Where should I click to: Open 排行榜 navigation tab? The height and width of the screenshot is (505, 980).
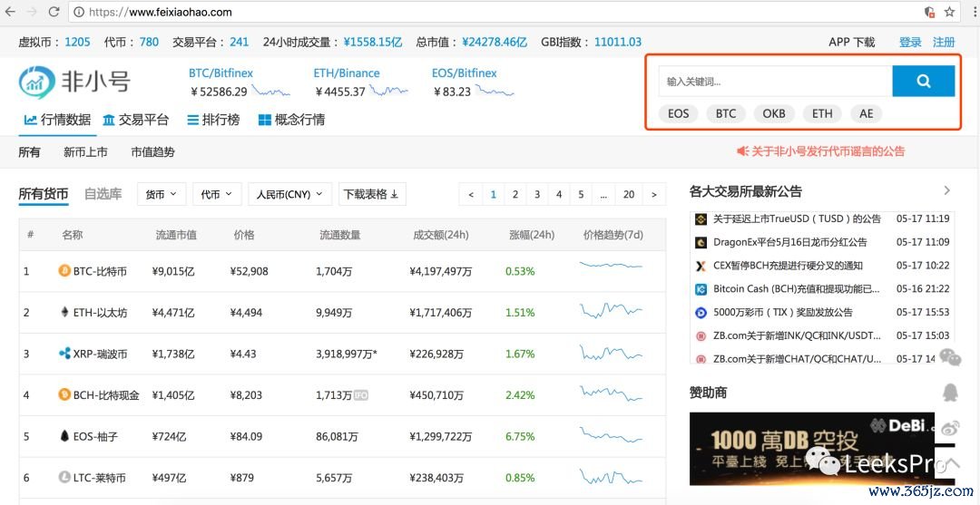pos(213,120)
